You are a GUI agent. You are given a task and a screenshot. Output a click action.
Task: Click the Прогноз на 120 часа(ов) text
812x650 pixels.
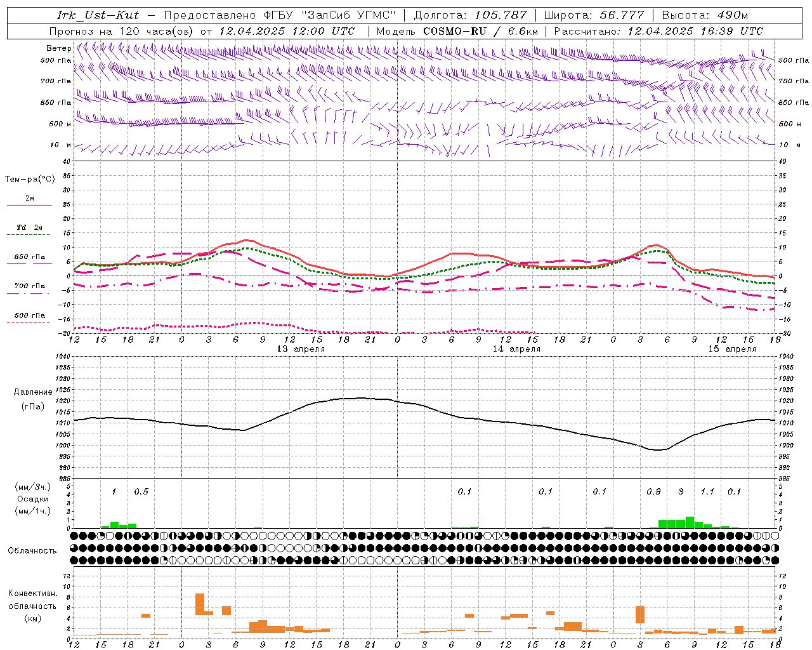click(122, 31)
